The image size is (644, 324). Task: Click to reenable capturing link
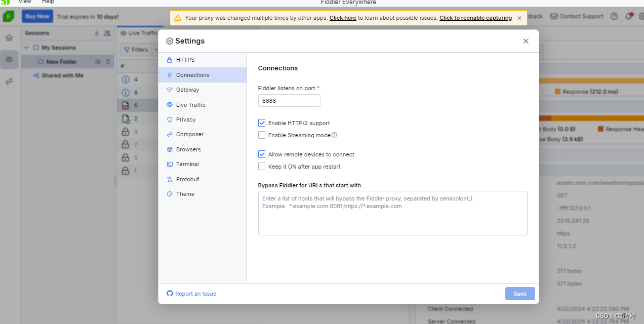[475, 18]
